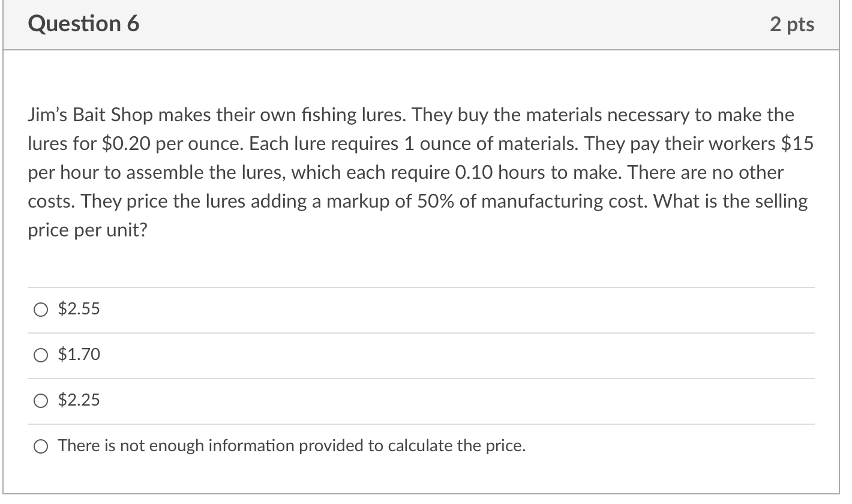Select the $2.55 radio button

[41, 310]
